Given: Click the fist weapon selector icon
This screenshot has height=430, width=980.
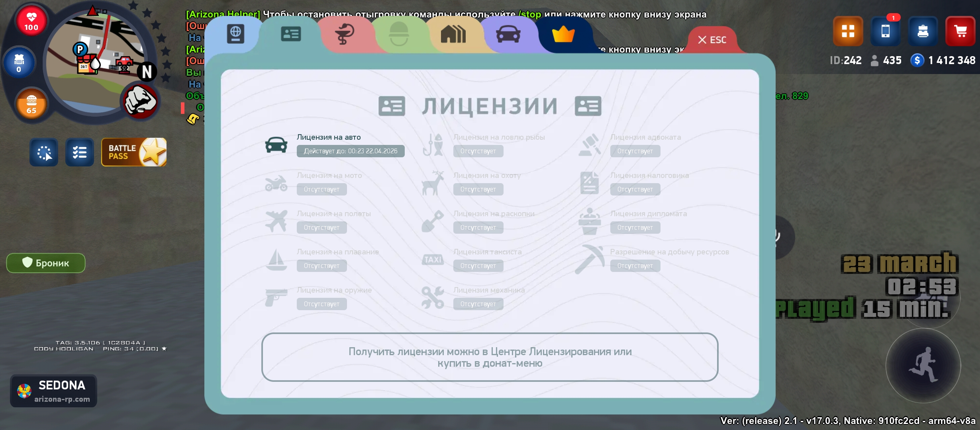Looking at the screenshot, I should coord(140,101).
